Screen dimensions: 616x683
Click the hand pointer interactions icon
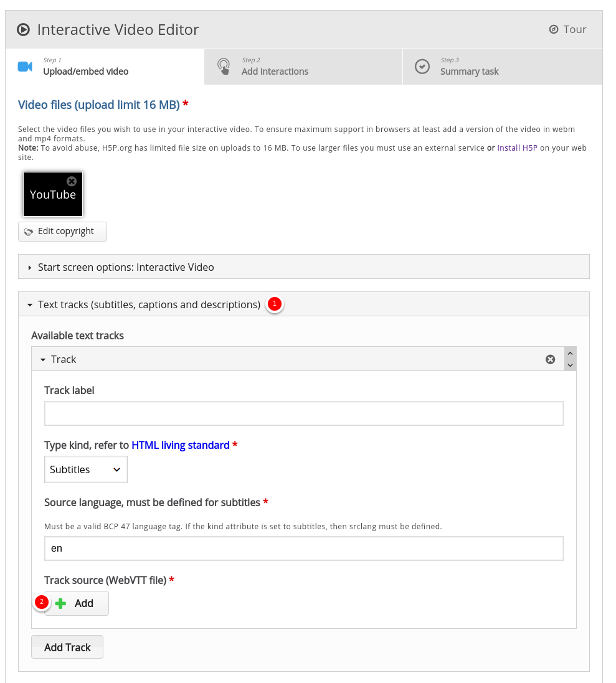pyautogui.click(x=224, y=67)
